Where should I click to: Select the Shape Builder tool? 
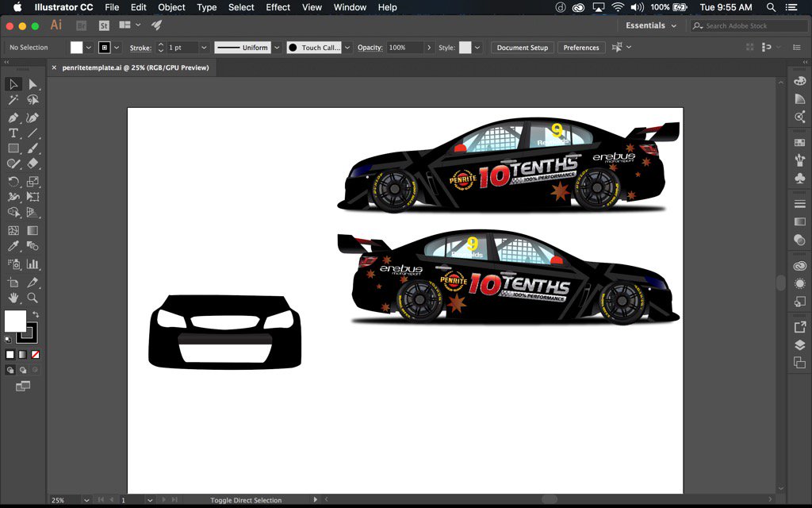point(13,213)
